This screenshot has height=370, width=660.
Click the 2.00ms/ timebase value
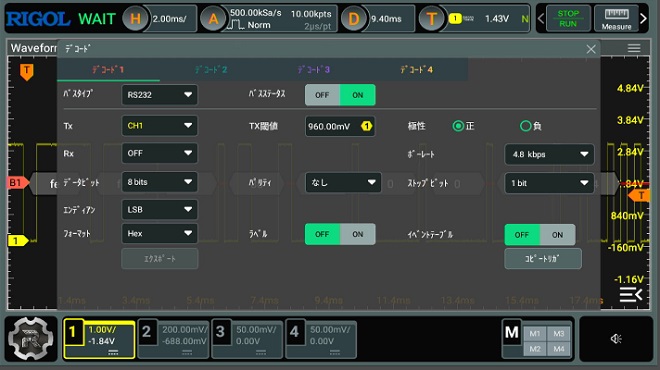pos(170,19)
